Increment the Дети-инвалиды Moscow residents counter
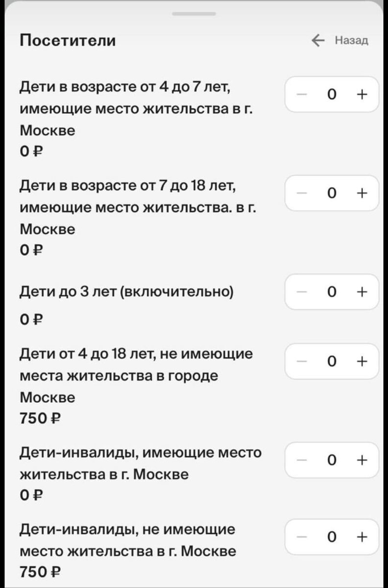Viewport: 388px width, 588px height. pos(362,460)
